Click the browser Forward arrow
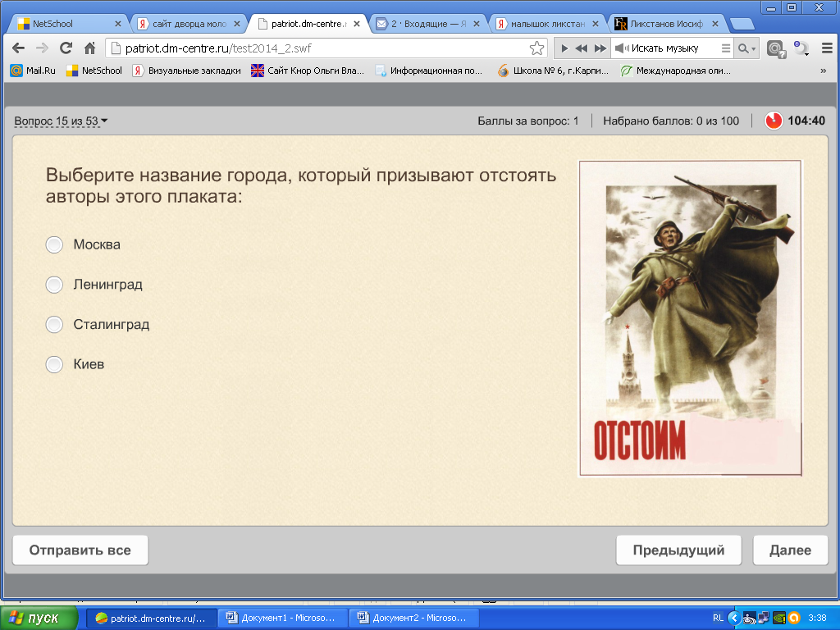The height and width of the screenshot is (630, 840). 42,48
